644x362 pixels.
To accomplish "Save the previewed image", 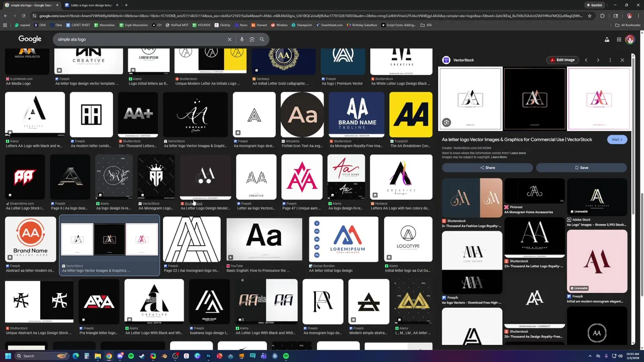I will tap(581, 167).
